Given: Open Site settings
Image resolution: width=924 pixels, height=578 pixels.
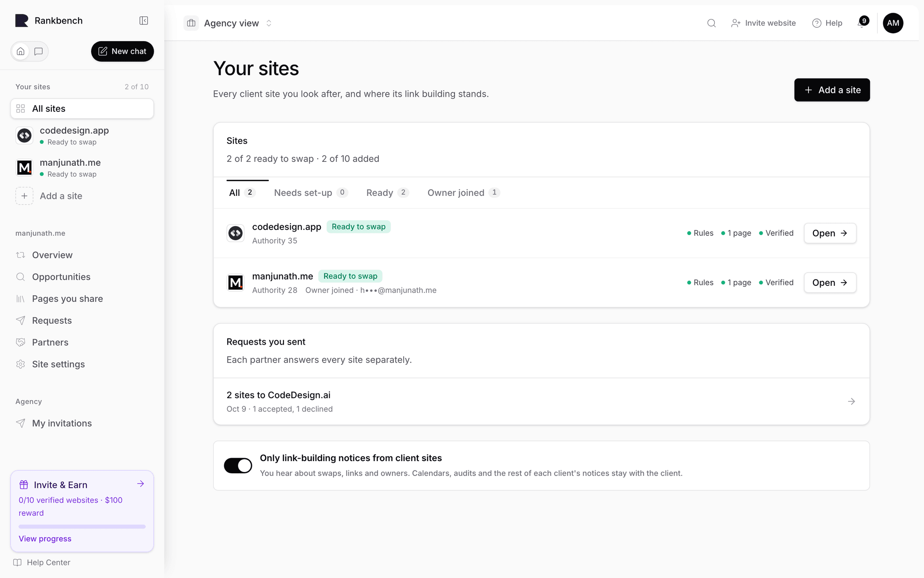Looking at the screenshot, I should (82, 364).
